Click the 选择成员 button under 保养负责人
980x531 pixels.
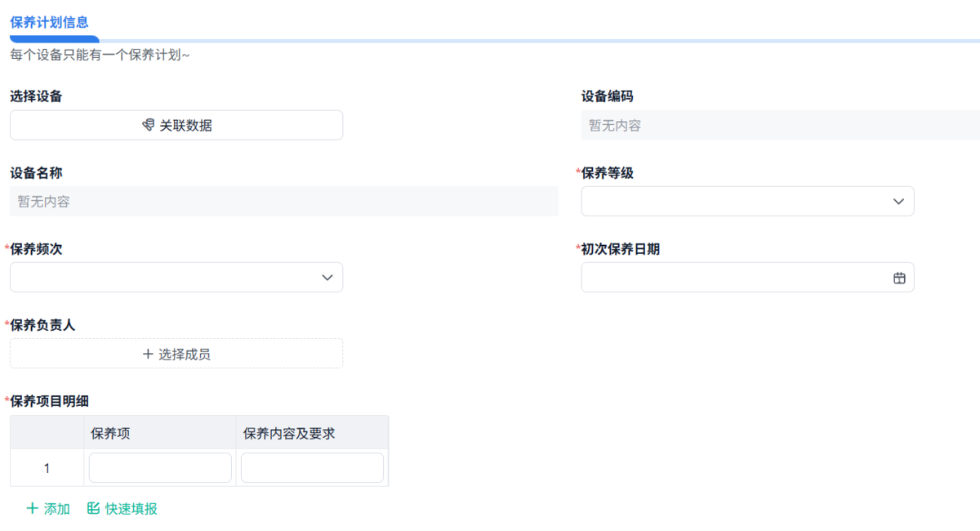pyautogui.click(x=176, y=353)
